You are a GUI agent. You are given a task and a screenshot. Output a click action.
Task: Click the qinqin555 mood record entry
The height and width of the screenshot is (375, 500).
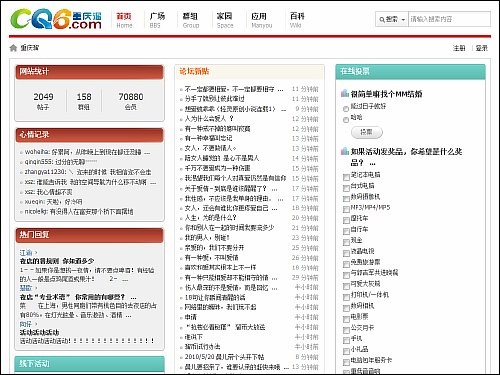click(x=61, y=162)
